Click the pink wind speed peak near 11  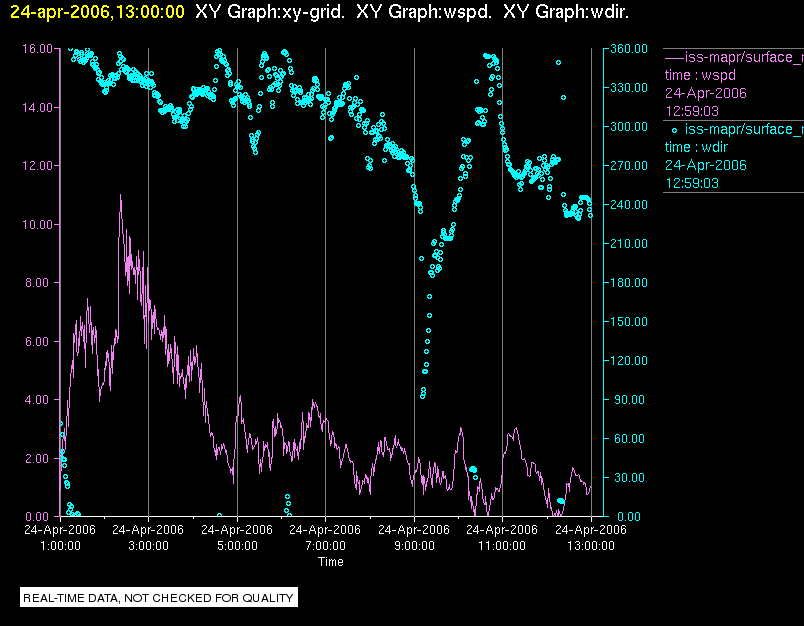coord(120,197)
